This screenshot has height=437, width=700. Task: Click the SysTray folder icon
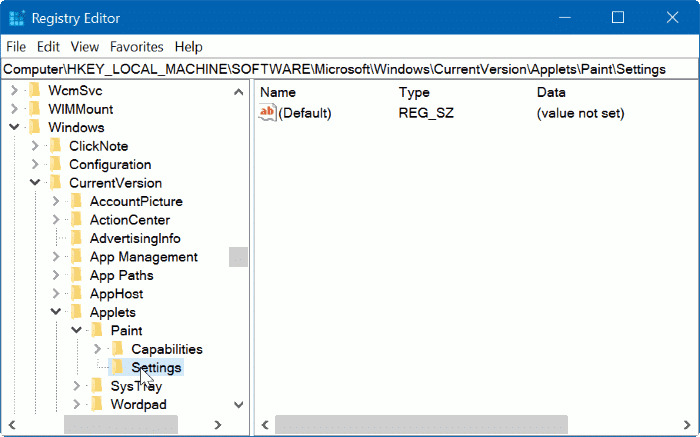pos(97,386)
